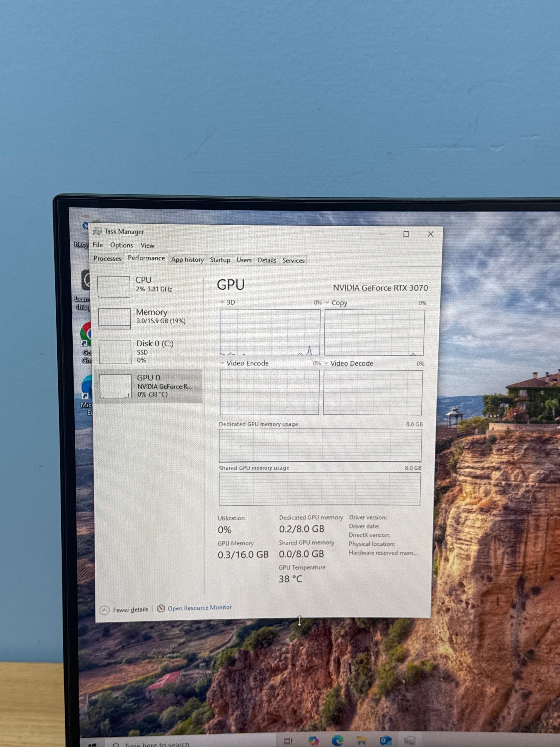Click the Fewer details arrow icon

[x=105, y=610]
